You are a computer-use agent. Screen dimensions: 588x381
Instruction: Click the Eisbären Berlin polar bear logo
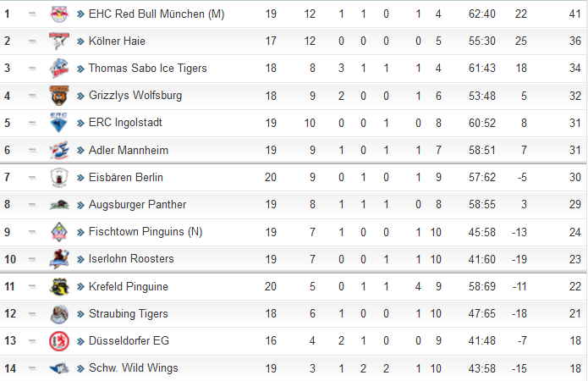pos(59,177)
